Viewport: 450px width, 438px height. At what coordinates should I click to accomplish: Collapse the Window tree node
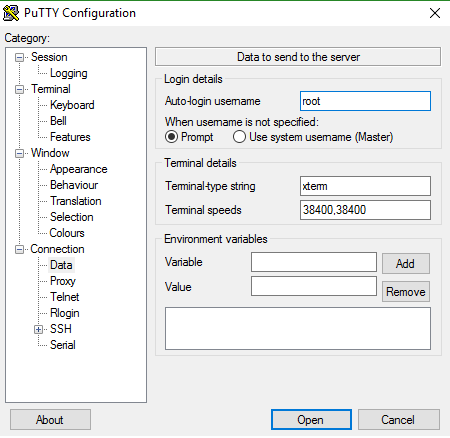(x=20, y=154)
